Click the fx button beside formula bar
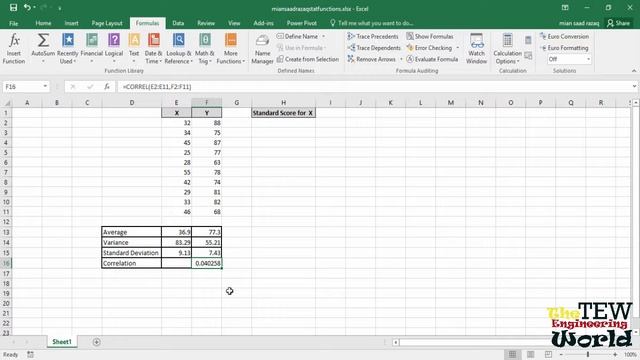 click(107, 87)
